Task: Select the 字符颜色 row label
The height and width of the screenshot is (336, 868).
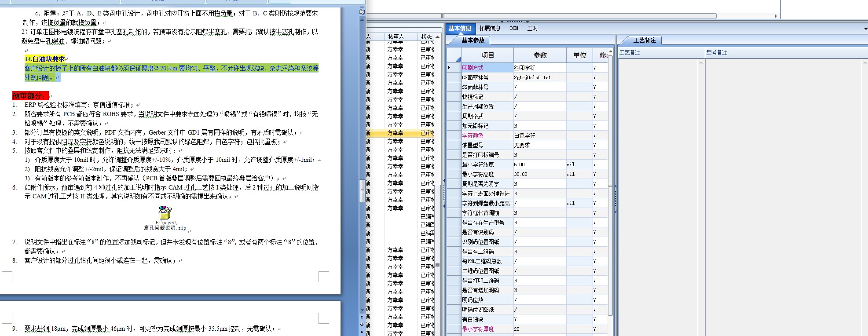Action: tap(487, 135)
